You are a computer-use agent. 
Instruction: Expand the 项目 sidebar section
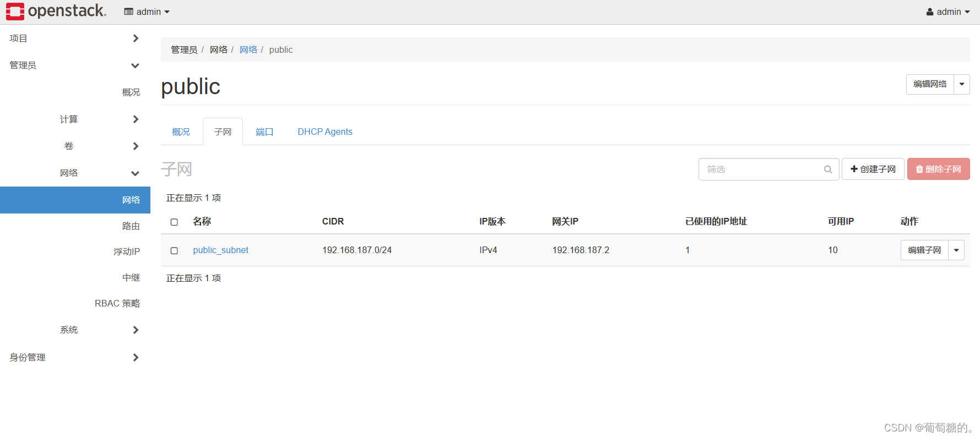point(75,39)
